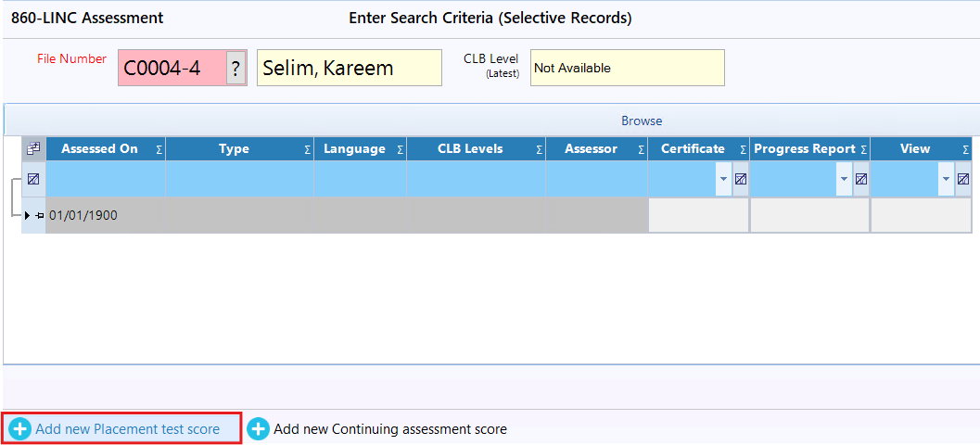Click the client name field Selim, Kareem
The height and width of the screenshot is (445, 980).
coord(350,68)
